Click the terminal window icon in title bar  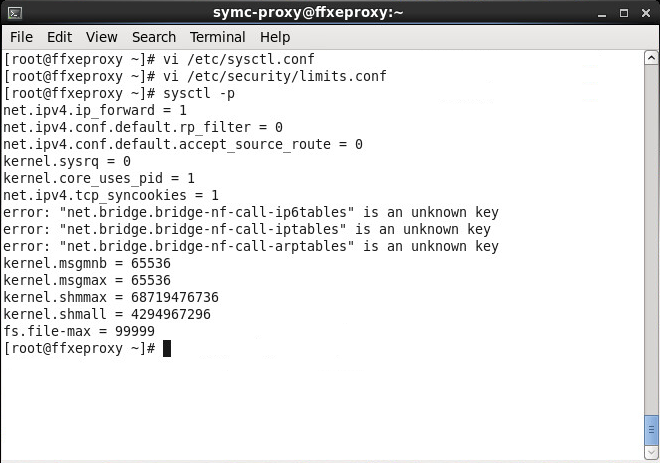[x=14, y=12]
